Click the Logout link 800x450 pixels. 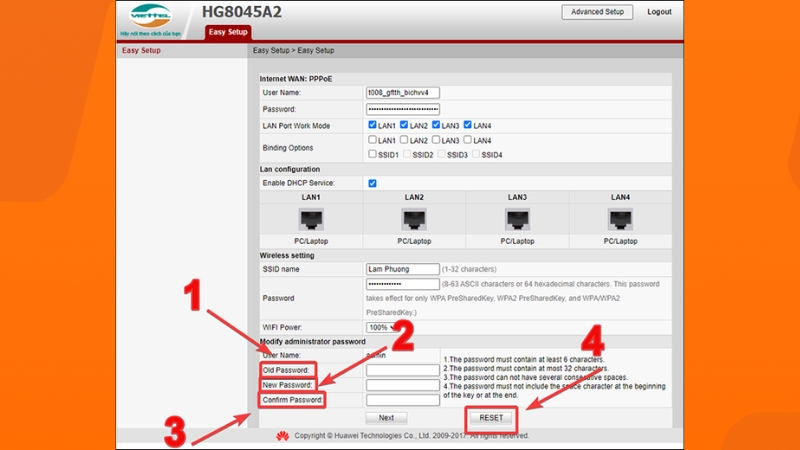pyautogui.click(x=659, y=12)
